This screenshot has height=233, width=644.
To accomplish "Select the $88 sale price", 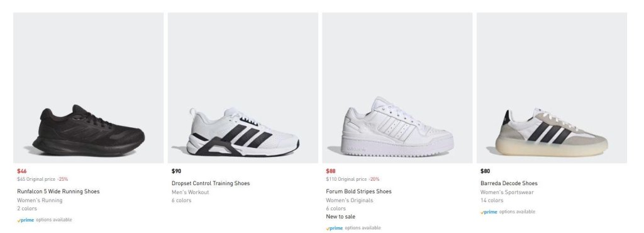I will 331,171.
